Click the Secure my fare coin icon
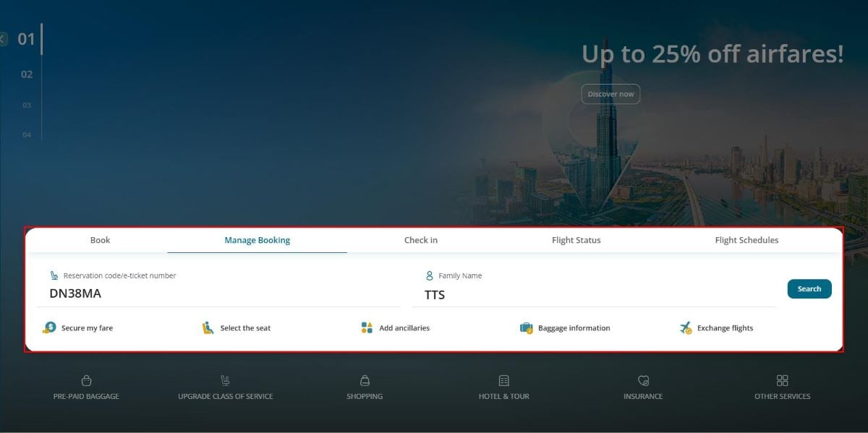Viewport: 868px width, 433px height. [49, 327]
